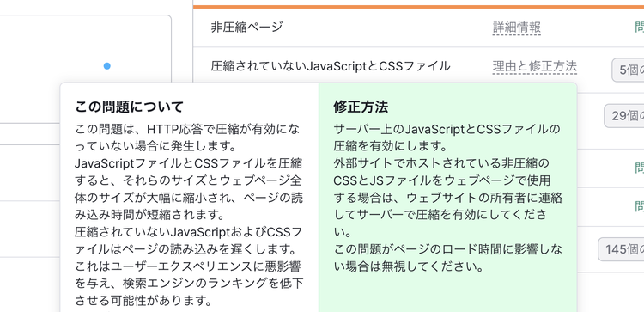Click the 145個 count button

[621, 248]
